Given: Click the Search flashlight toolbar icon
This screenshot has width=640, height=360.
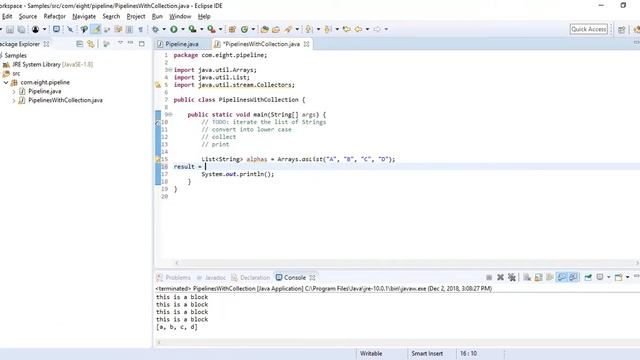Looking at the screenshot, I should pyautogui.click(x=289, y=29).
